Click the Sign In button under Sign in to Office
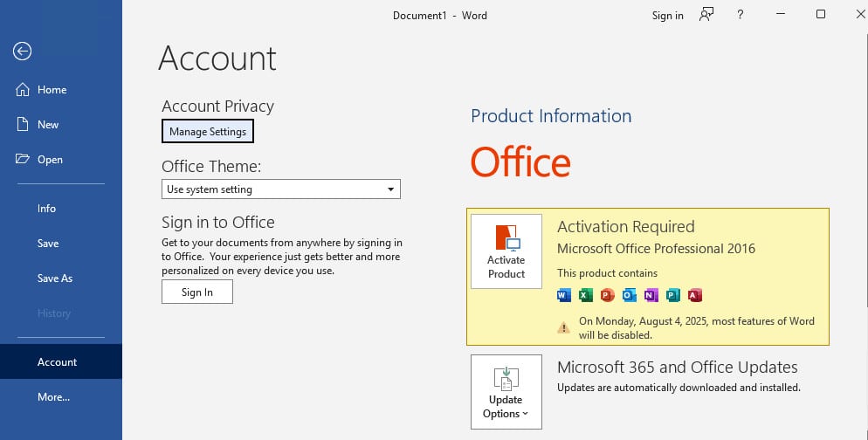 point(197,292)
